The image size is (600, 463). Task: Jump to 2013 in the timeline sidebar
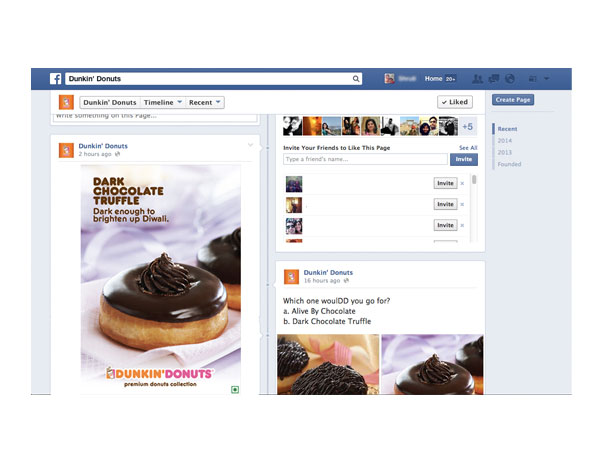[504, 152]
